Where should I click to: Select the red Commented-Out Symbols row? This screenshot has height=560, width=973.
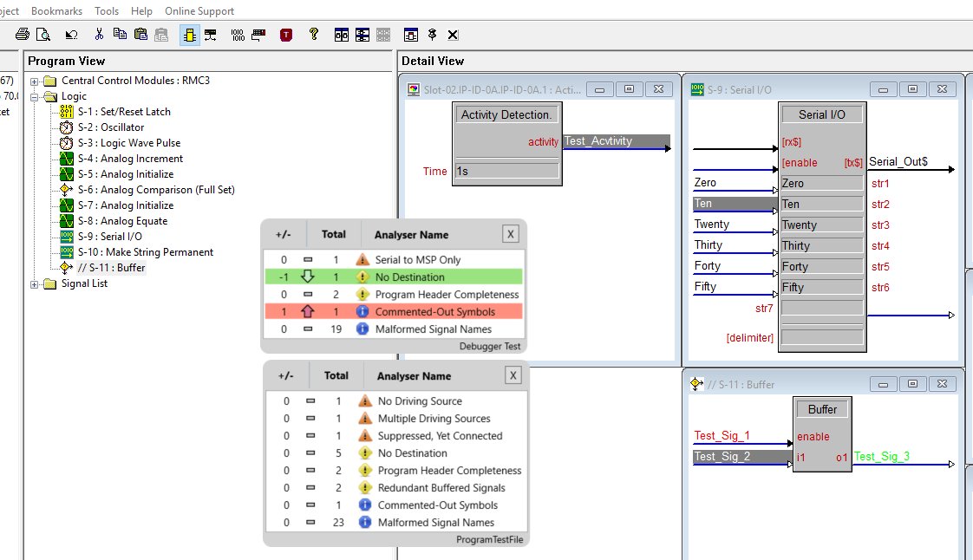tap(394, 312)
